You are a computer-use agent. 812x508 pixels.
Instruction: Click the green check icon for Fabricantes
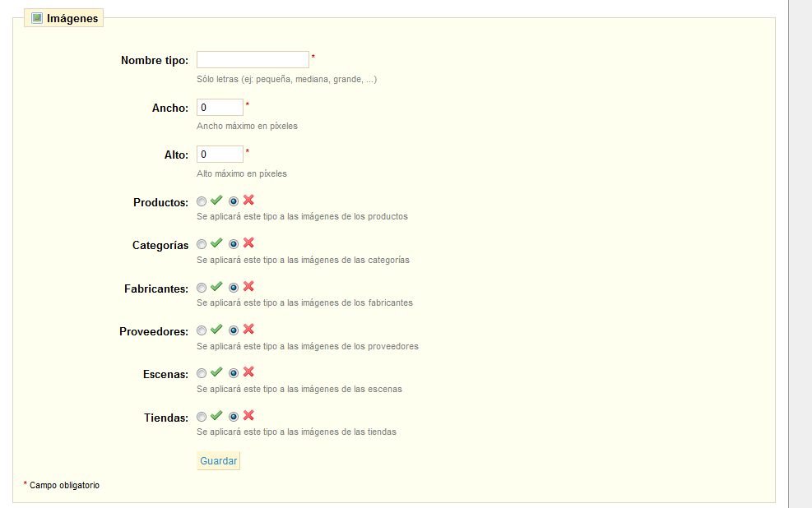click(216, 286)
